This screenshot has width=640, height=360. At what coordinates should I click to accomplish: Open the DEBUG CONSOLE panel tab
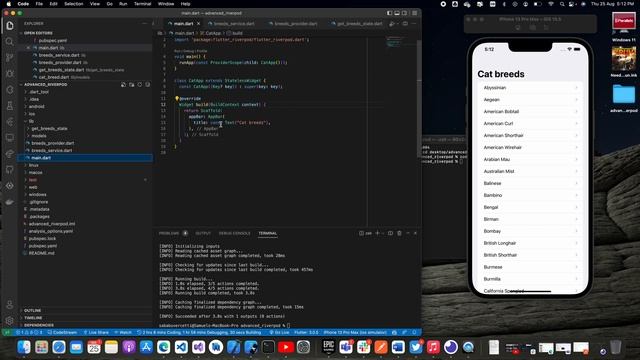(234, 233)
